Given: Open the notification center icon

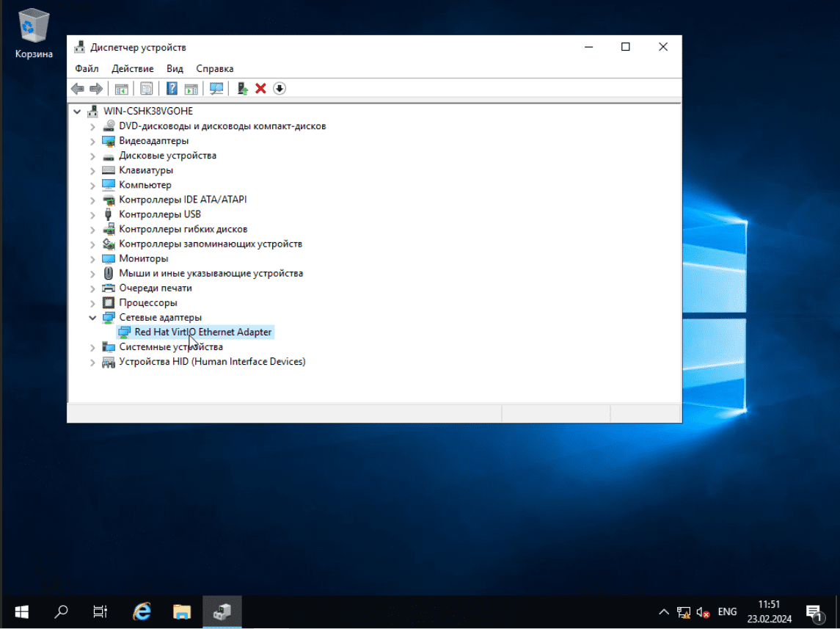Looking at the screenshot, I should coord(814,612).
